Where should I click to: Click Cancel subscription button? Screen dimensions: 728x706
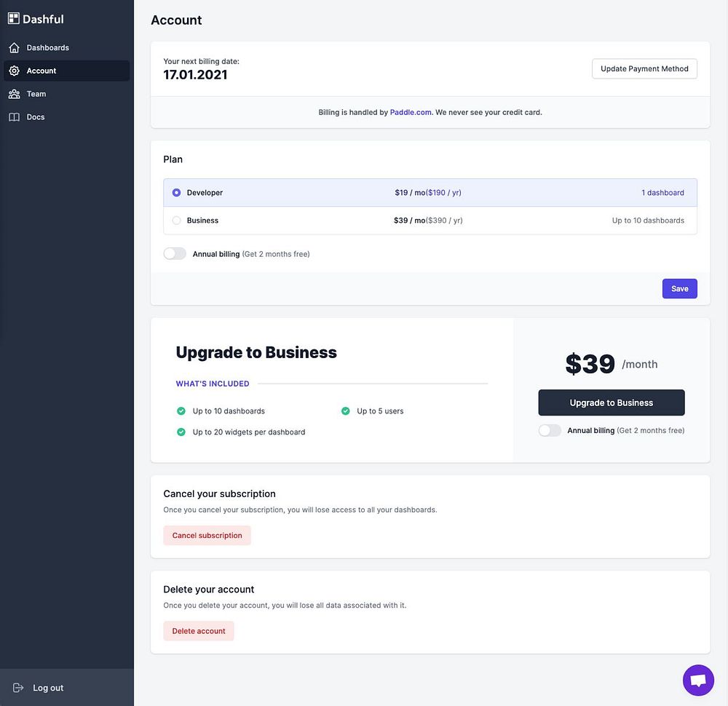207,535
